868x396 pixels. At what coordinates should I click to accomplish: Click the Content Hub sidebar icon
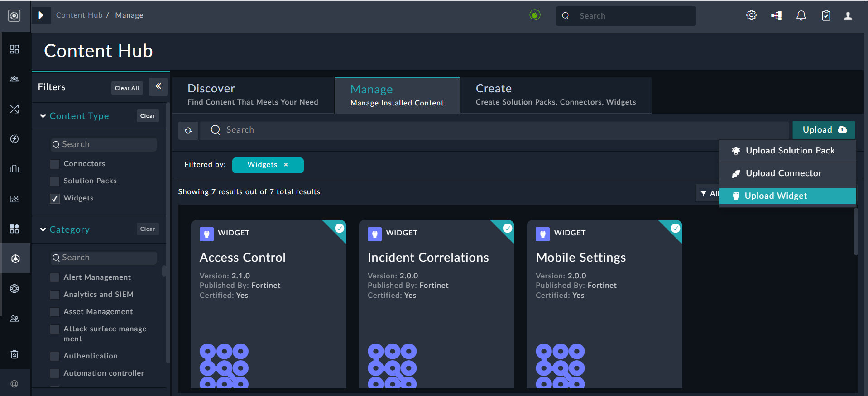(15, 258)
